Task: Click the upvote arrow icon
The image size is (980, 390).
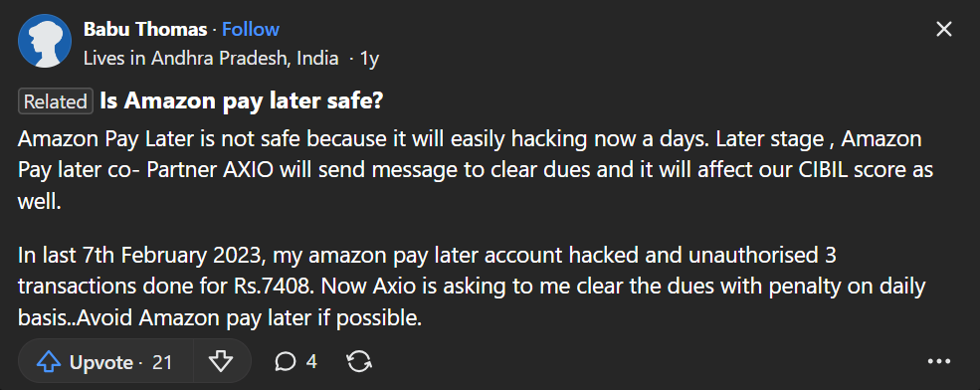Action: 49,362
